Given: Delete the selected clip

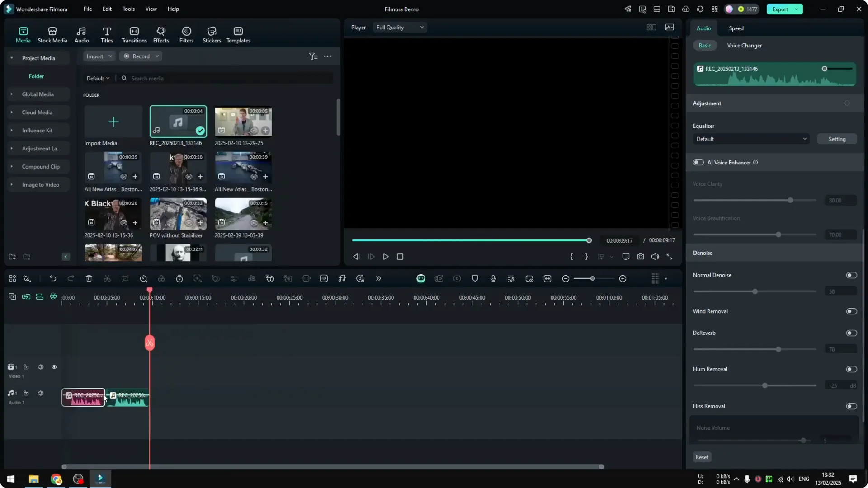Looking at the screenshot, I should [89, 278].
